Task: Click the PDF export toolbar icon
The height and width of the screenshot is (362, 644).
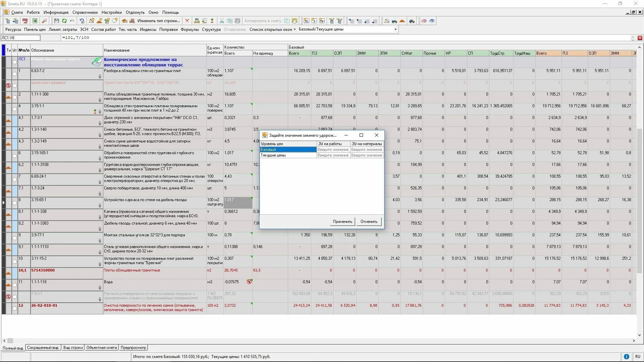Action: 25,21
